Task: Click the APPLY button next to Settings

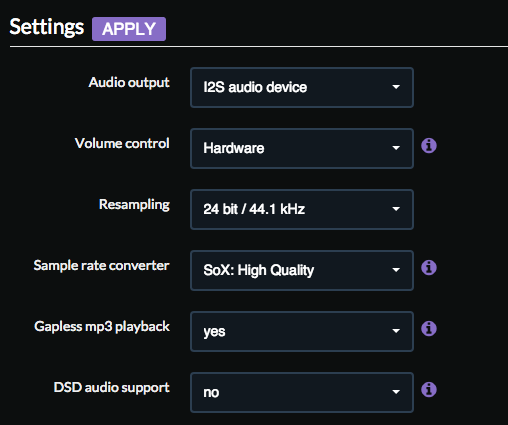Action: (129, 29)
